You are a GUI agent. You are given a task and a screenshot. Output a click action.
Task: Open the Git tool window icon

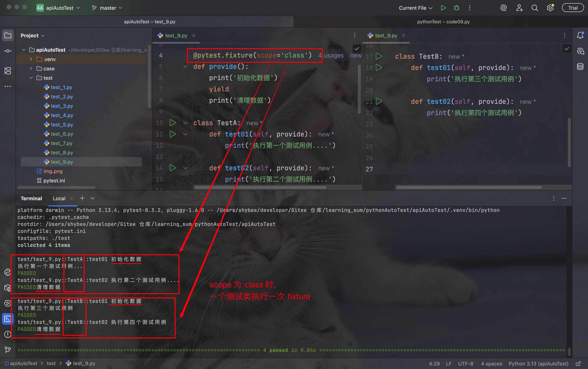[8, 350]
